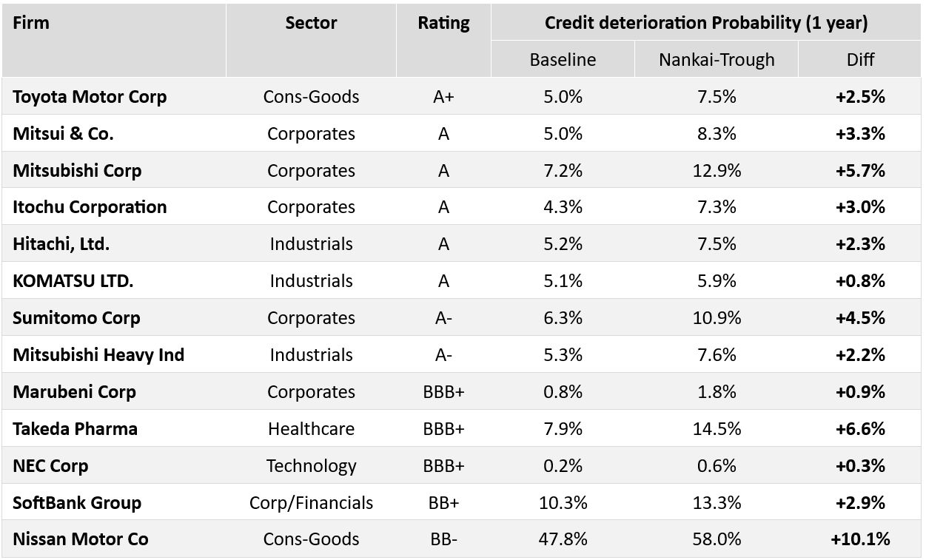The width and height of the screenshot is (926, 560).
Task: Select the Baseline sub-header
Action: pyautogui.click(x=563, y=60)
